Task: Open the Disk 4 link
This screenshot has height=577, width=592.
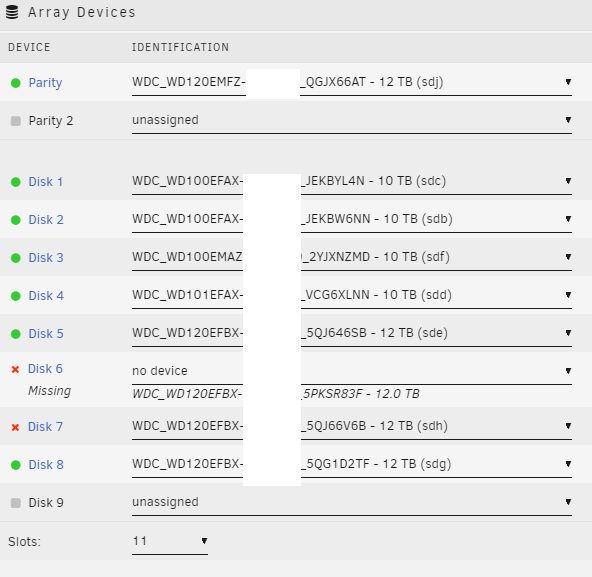Action: pyautogui.click(x=46, y=296)
